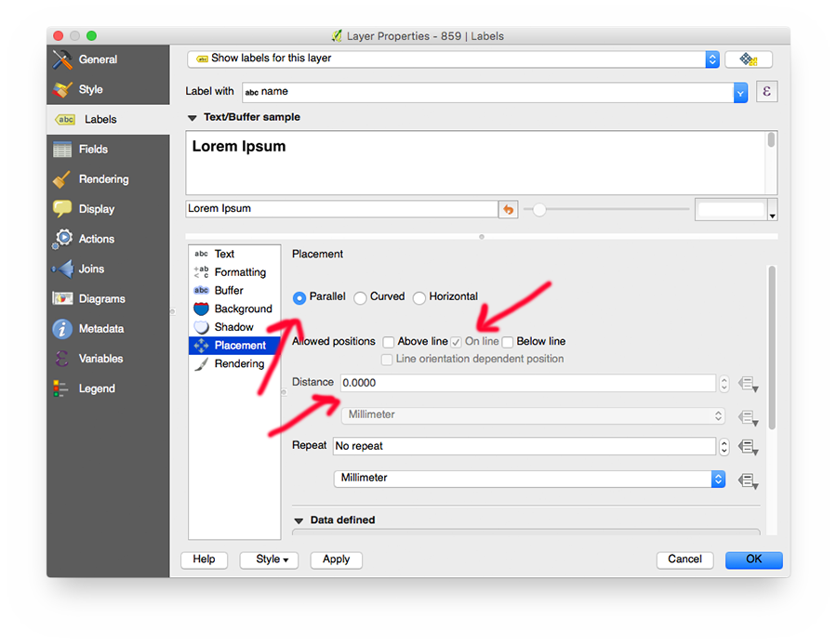Viewport: 837px width, 644px height.
Task: Open the Distance unit Millimeter dropdown
Action: coord(533,415)
